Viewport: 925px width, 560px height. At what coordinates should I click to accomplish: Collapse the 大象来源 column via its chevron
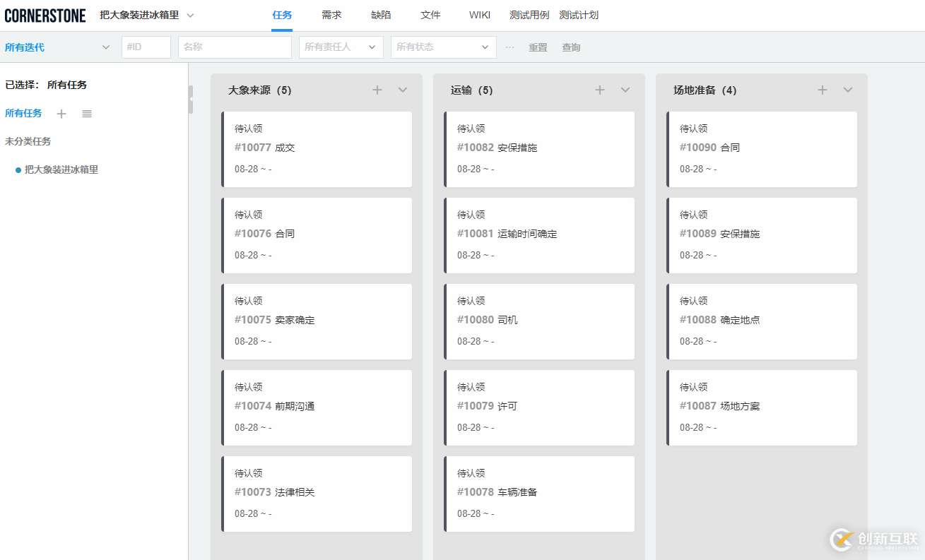click(403, 90)
